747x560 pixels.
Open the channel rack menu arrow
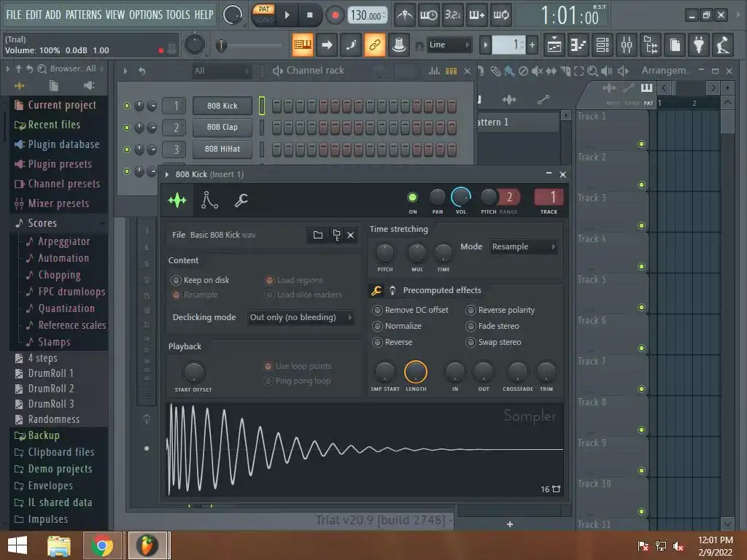pyautogui.click(x=125, y=71)
